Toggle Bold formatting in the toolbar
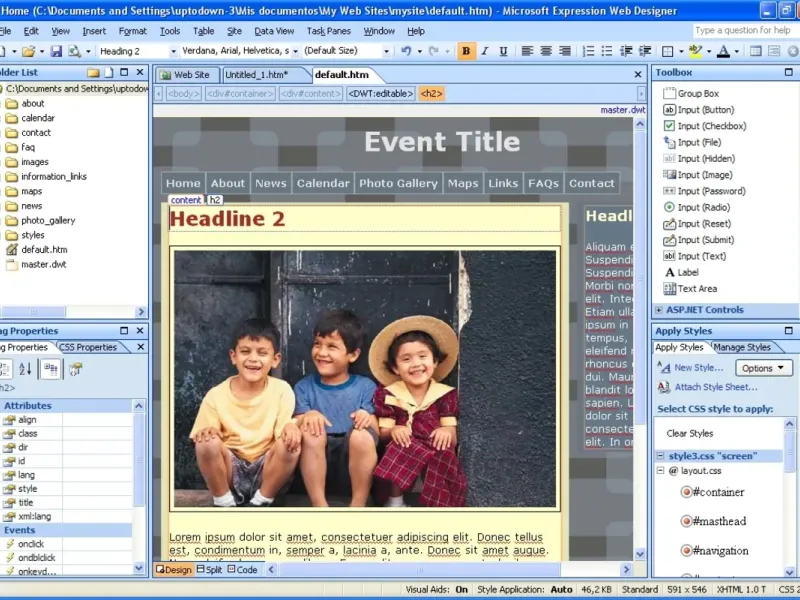Viewport: 800px width, 600px height. tap(467, 51)
